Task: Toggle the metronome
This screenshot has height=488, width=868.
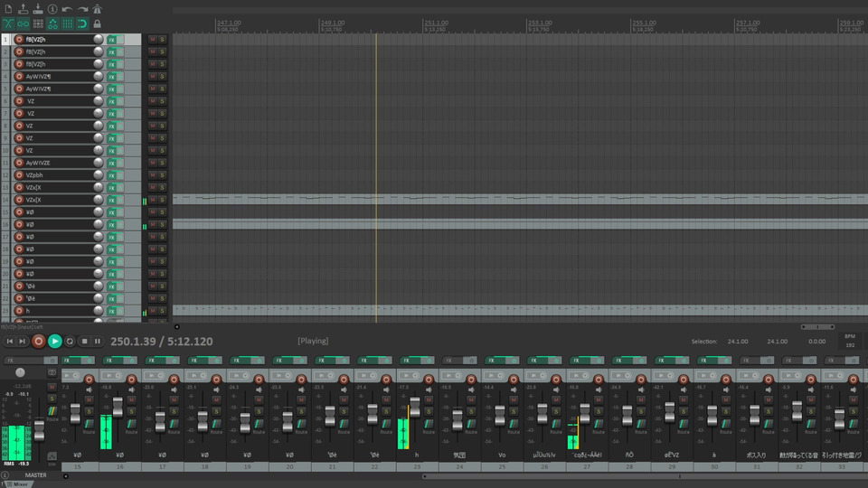Action: [x=98, y=9]
